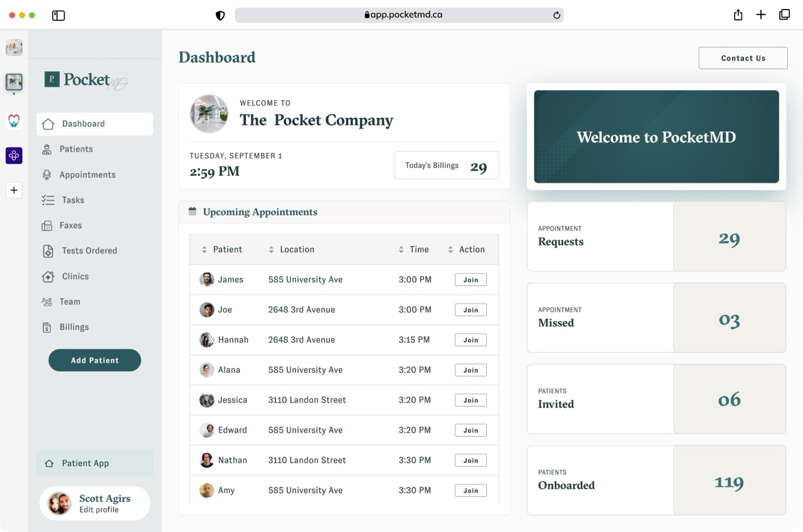This screenshot has height=532, width=803.
Task: Click the Contact Us button
Action: (743, 58)
